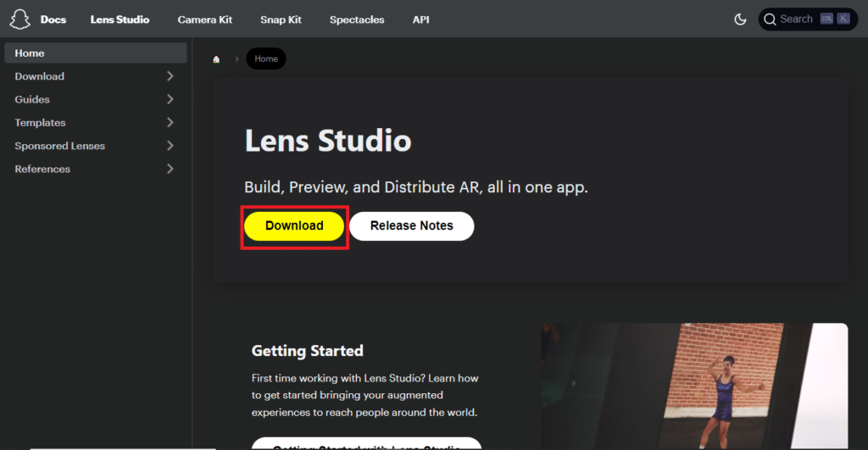Image resolution: width=868 pixels, height=450 pixels.
Task: Click the dancer image thumbnail
Action: (x=693, y=386)
